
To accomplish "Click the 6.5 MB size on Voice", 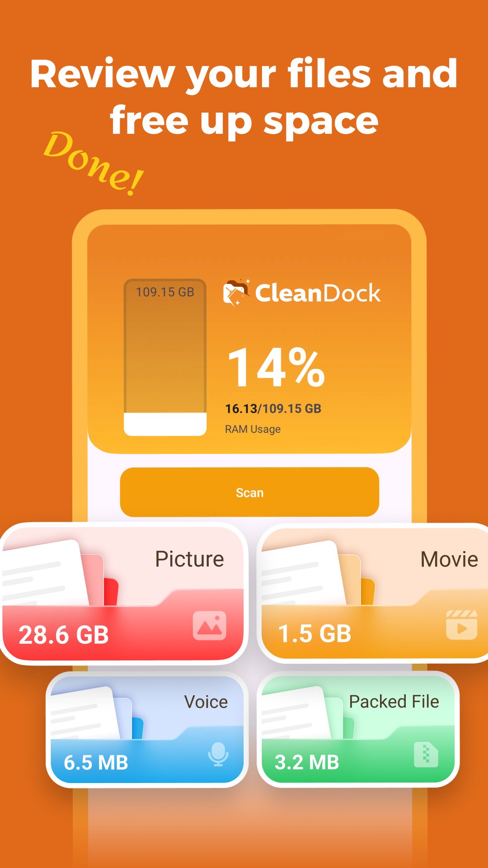I will (x=96, y=763).
